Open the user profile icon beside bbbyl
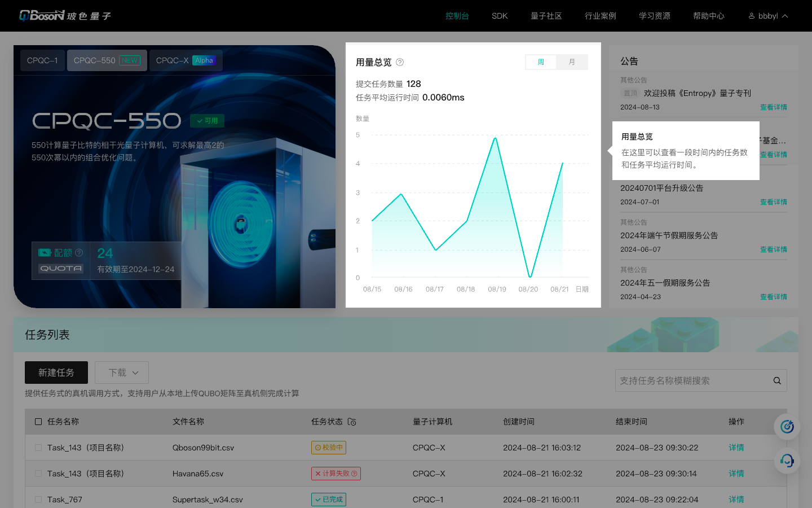 tap(752, 16)
